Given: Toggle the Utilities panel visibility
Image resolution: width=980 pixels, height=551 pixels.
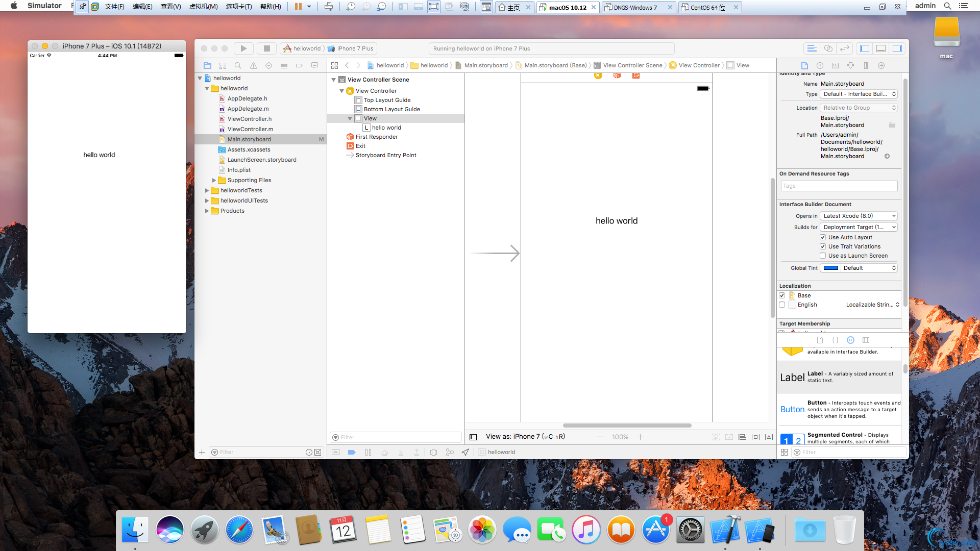Looking at the screenshot, I should [x=897, y=48].
